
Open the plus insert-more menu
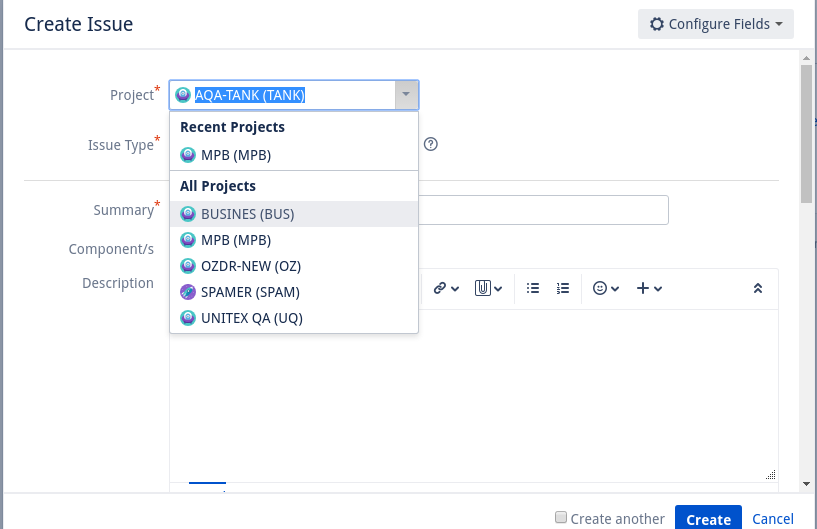(649, 288)
